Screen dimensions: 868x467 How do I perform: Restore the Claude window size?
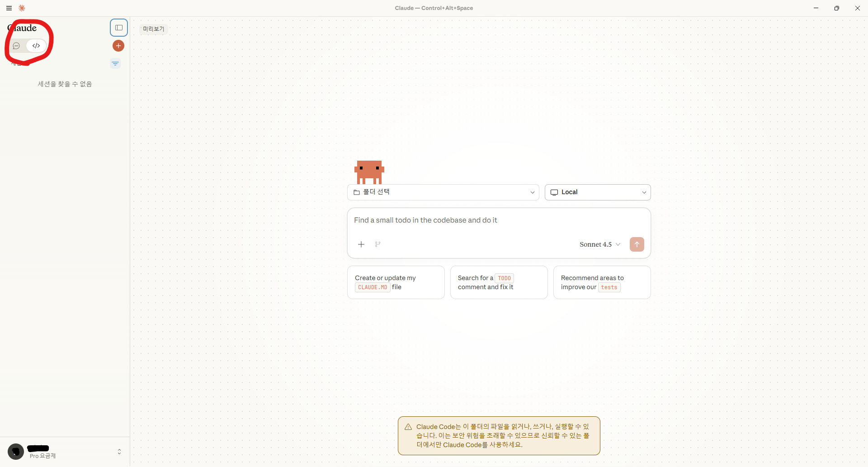(x=837, y=8)
